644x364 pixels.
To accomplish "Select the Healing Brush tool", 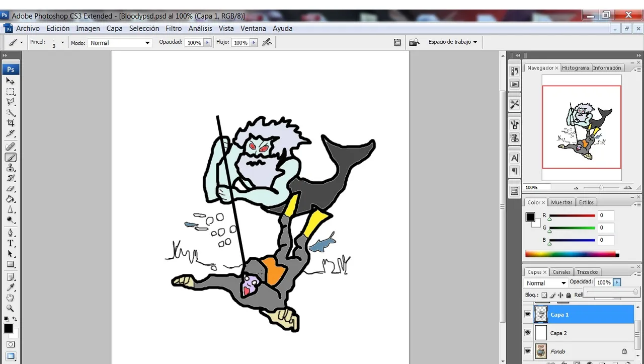I will click(x=10, y=147).
